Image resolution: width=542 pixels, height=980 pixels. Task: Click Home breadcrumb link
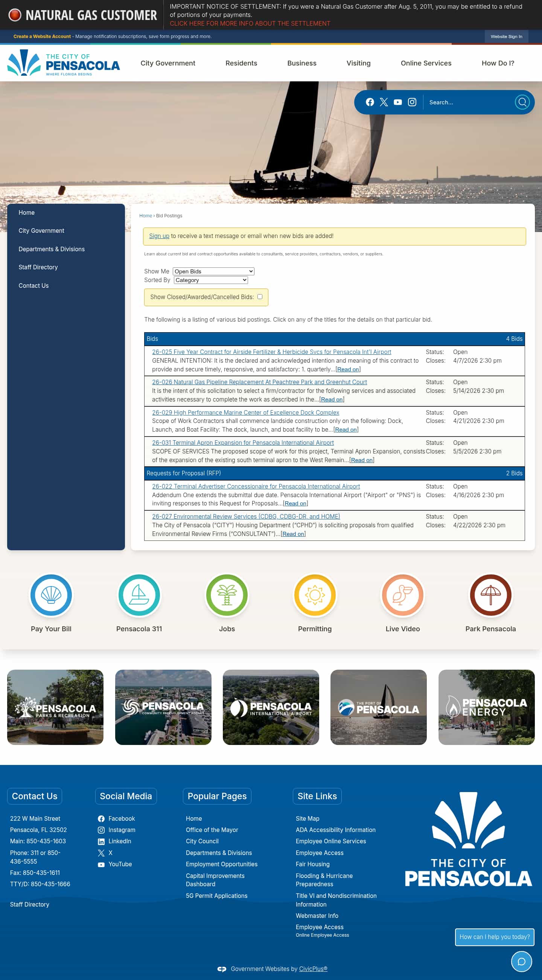(x=145, y=216)
